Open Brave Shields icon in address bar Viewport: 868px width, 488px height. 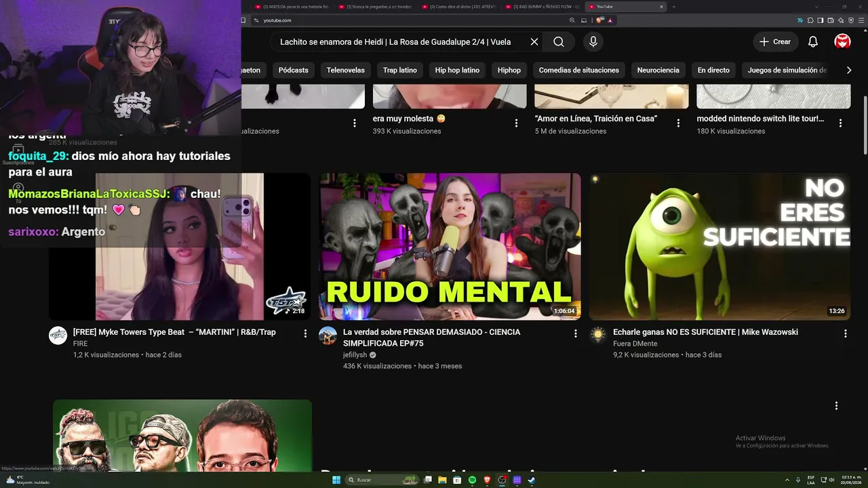(599, 20)
